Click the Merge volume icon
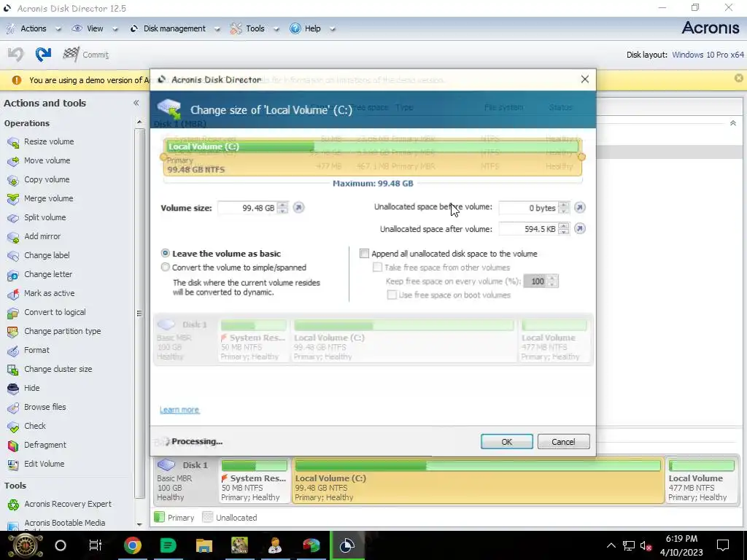This screenshot has width=747, height=560. click(x=13, y=198)
